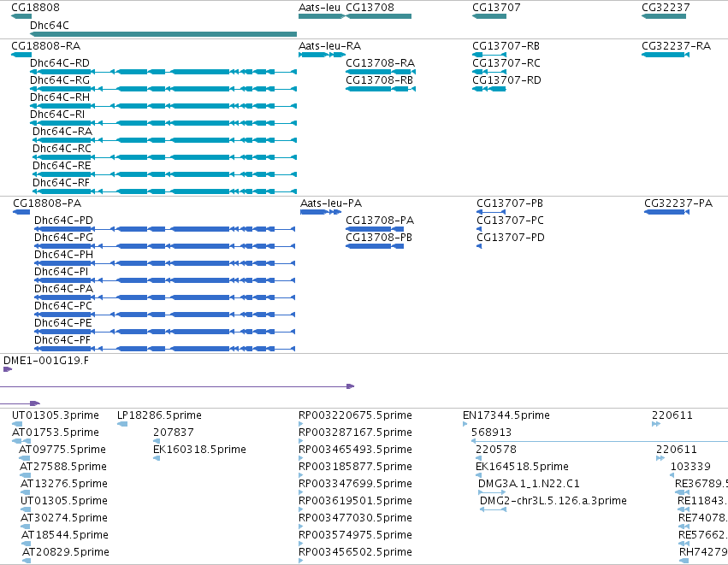
Task: Click the CG32237 gene label
Action: click(x=666, y=8)
